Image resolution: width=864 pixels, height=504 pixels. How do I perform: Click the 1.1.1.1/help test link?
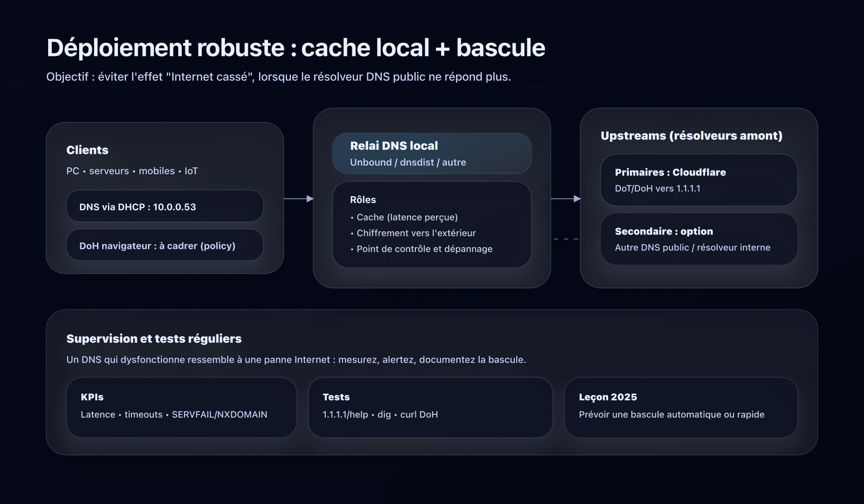pos(346,414)
